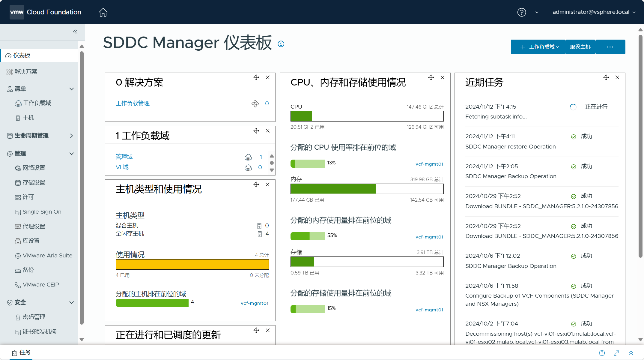
Task: Click the yellow 使用情况 host usage bar
Action: 192,265
